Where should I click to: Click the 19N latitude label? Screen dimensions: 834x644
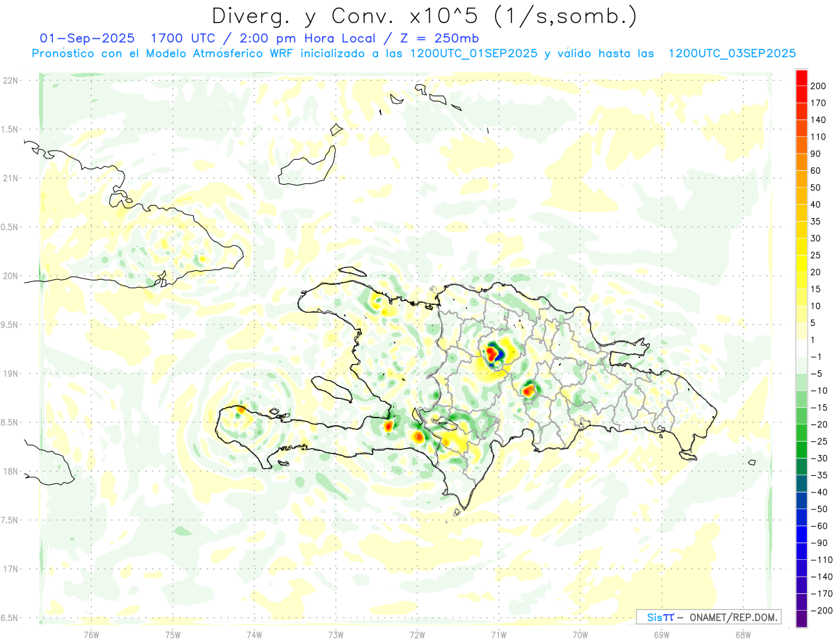pos(11,374)
